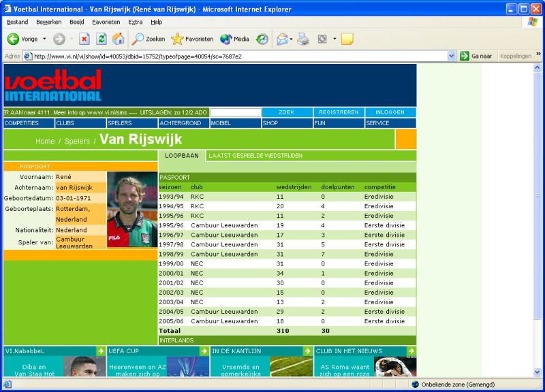Click the Forward arrow toolbar icon
This screenshot has width=545, height=392.
coord(59,39)
